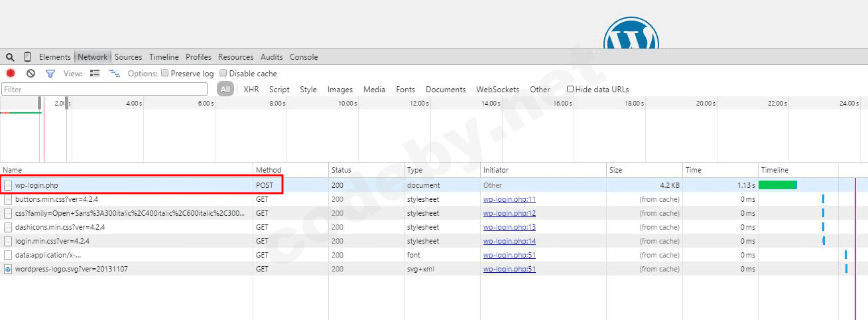
Task: Sort requests by the Status column header
Action: 341,170
